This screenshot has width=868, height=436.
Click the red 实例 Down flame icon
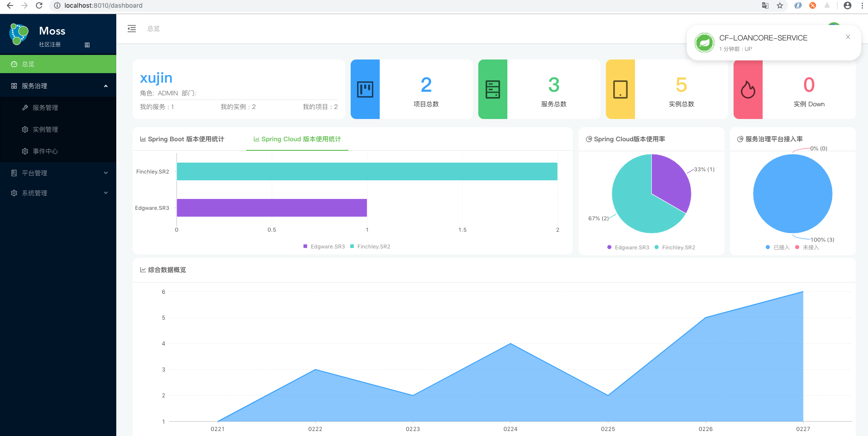(x=748, y=89)
